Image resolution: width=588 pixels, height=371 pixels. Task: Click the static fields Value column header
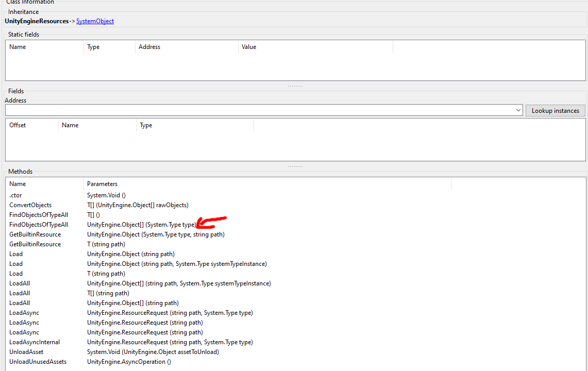315,47
